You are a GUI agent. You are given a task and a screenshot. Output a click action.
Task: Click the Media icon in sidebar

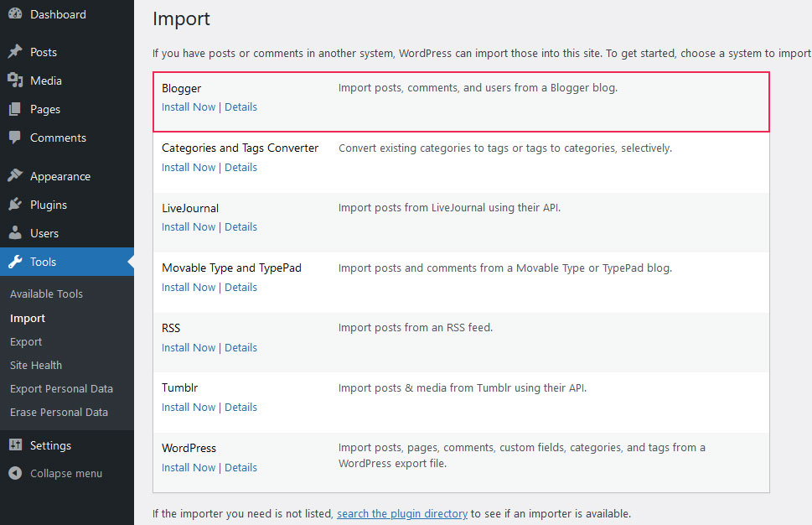click(x=15, y=80)
